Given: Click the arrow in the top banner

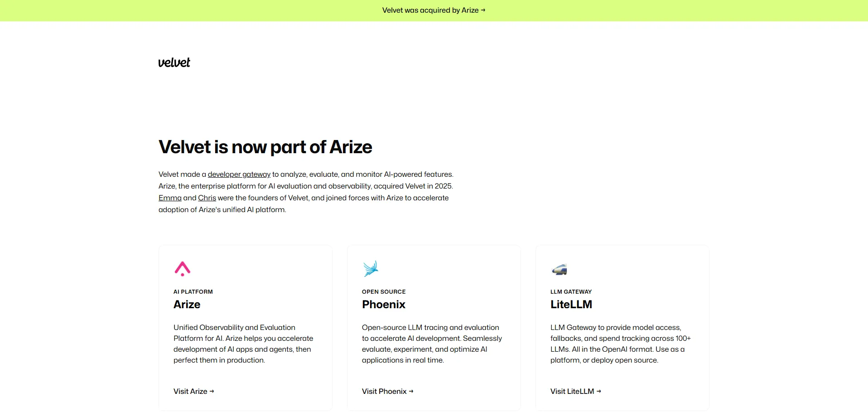Looking at the screenshot, I should click(483, 10).
